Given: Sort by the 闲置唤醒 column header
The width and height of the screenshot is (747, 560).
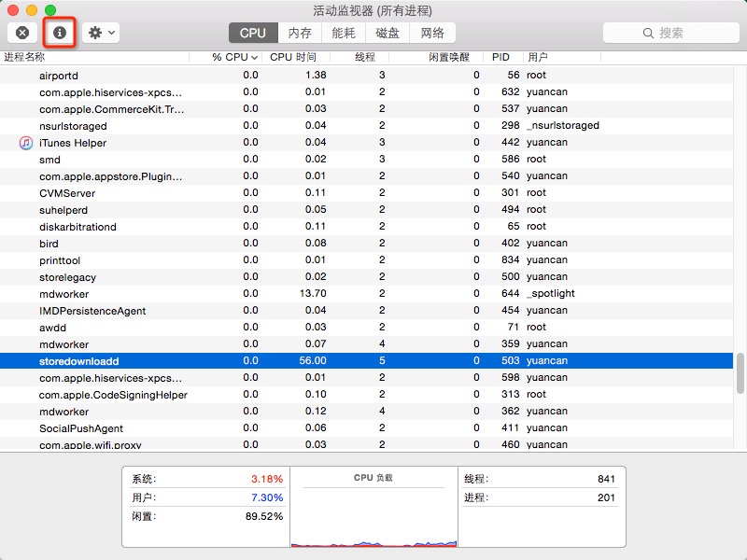Looking at the screenshot, I should click(436, 57).
